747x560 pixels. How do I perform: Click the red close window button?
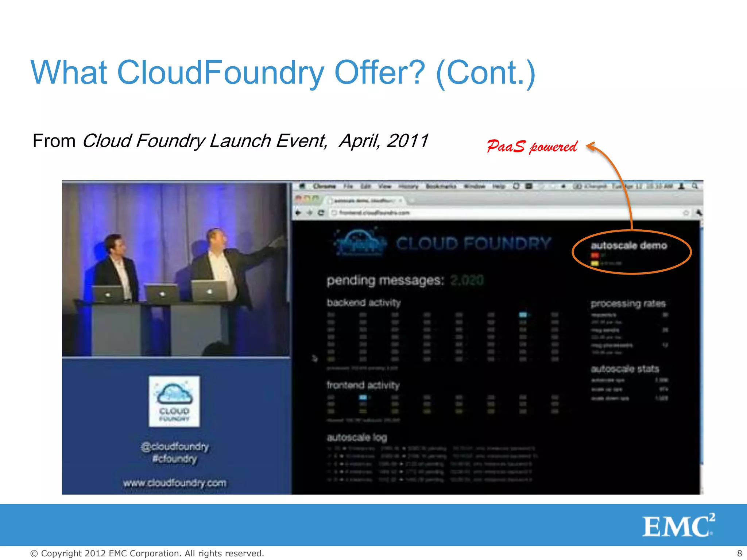298,199
